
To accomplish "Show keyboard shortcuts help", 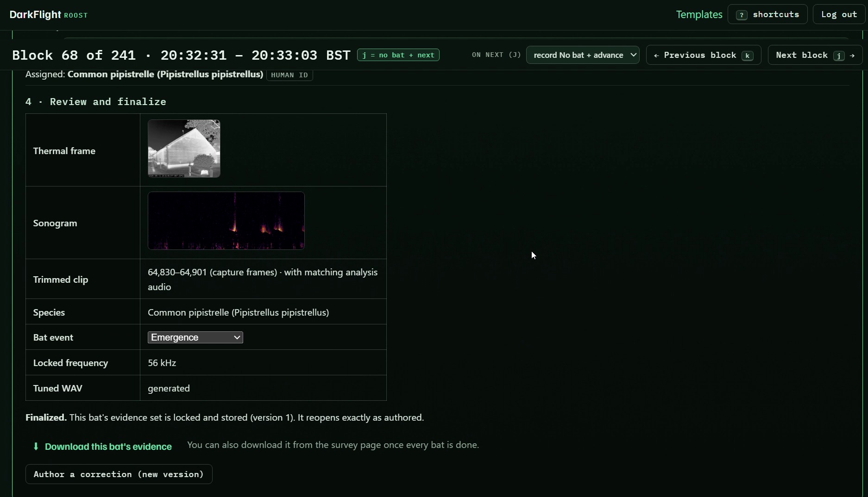I will (x=767, y=14).
